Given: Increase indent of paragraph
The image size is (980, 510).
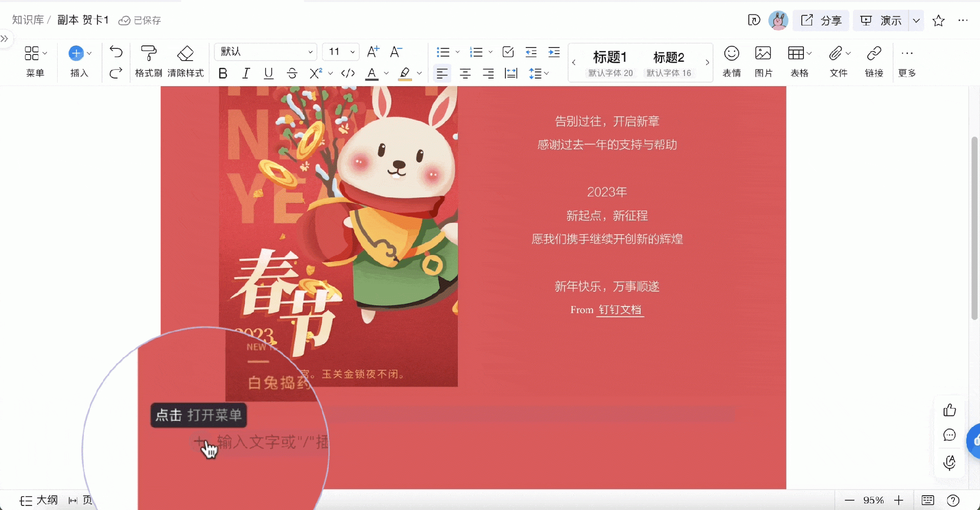Looking at the screenshot, I should (554, 52).
